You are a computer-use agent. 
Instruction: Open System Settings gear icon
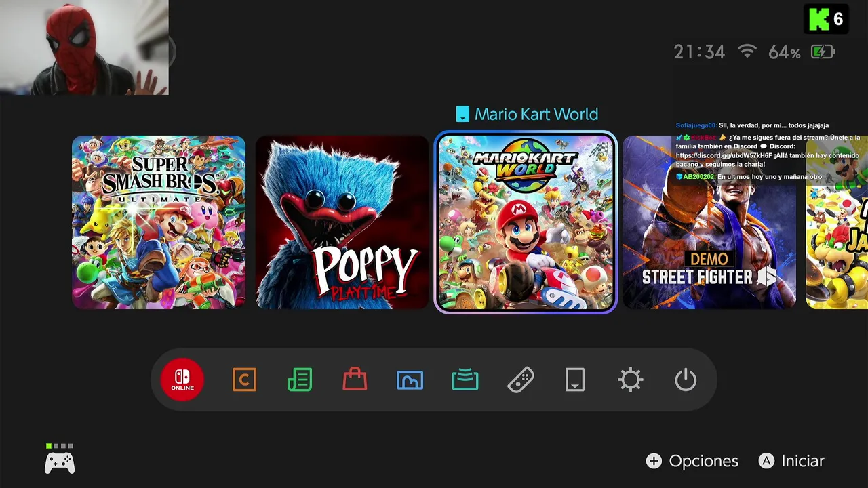(631, 380)
